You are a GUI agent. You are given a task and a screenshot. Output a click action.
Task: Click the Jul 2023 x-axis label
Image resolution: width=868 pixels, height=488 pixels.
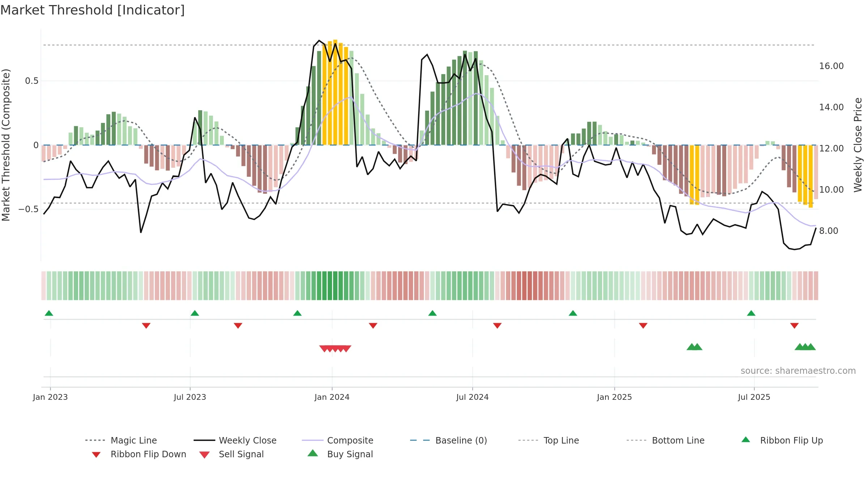click(x=190, y=397)
